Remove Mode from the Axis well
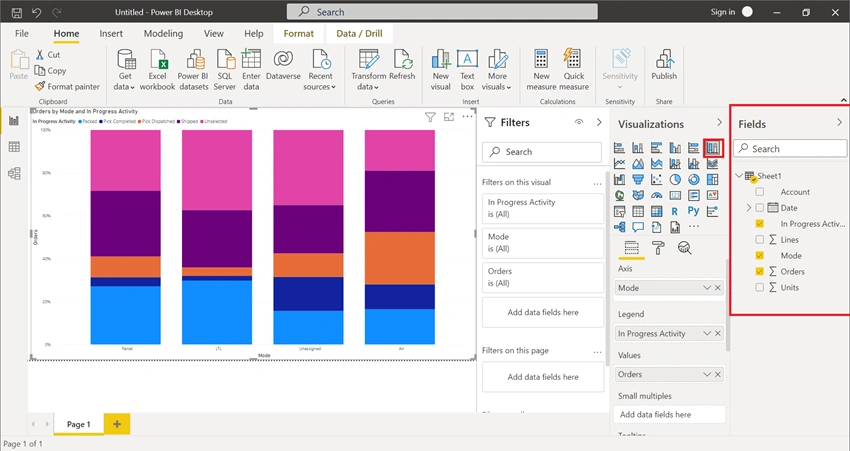The width and height of the screenshot is (850, 451). [x=718, y=288]
